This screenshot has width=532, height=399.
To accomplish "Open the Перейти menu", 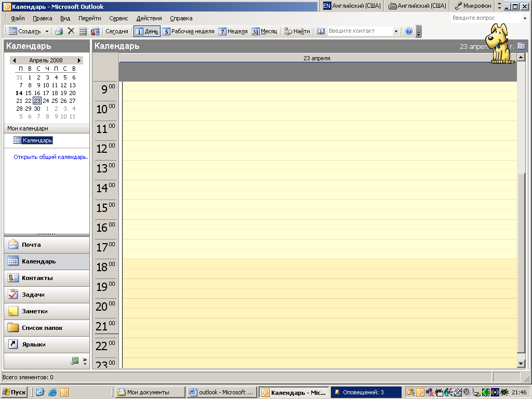I will coord(89,18).
